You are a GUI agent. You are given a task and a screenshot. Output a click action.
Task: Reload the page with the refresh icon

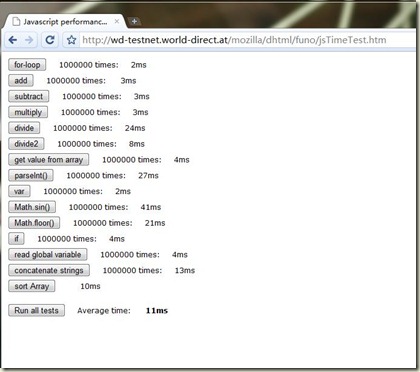tap(50, 40)
